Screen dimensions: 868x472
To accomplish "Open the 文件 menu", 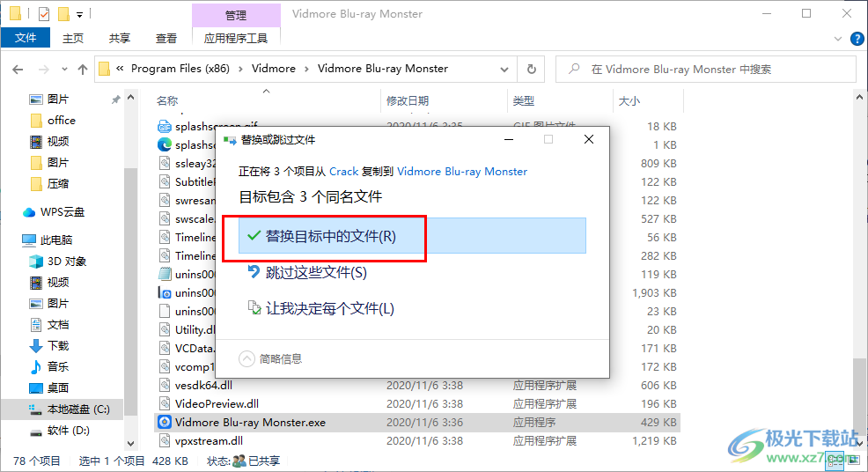I will coord(26,38).
